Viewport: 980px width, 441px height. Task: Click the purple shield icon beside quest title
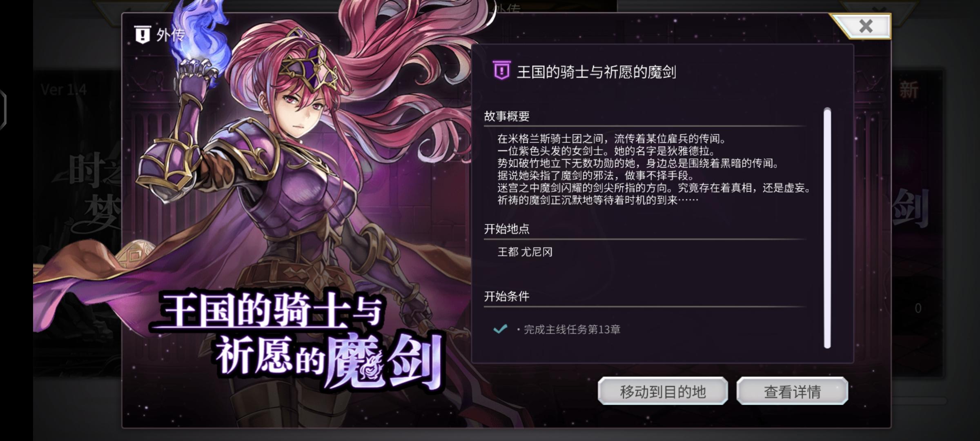pyautogui.click(x=501, y=71)
